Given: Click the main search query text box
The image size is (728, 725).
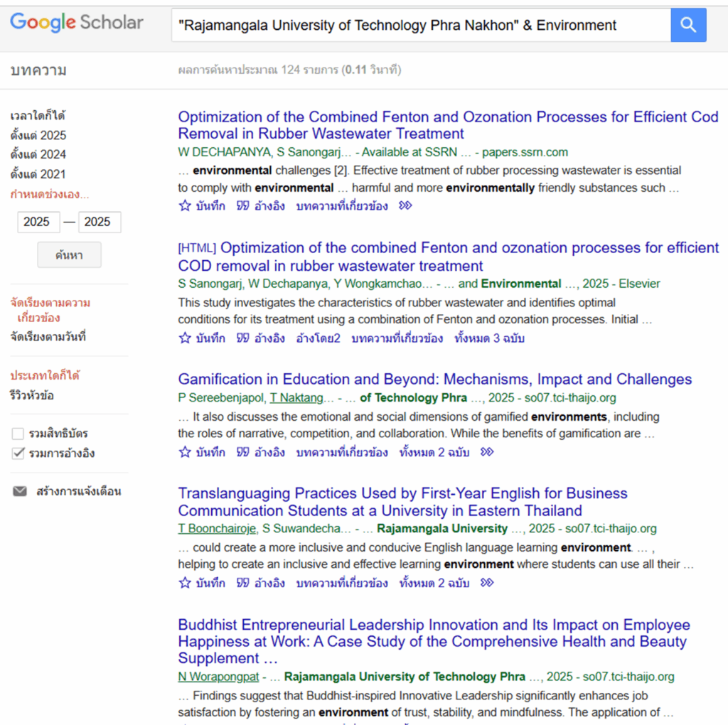Looking at the screenshot, I should tap(419, 26).
